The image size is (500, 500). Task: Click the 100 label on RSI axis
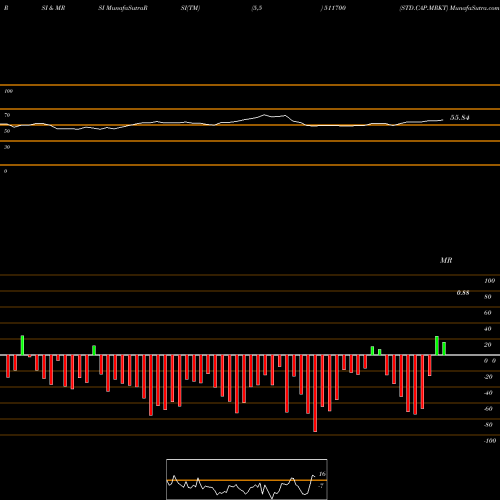8,91
